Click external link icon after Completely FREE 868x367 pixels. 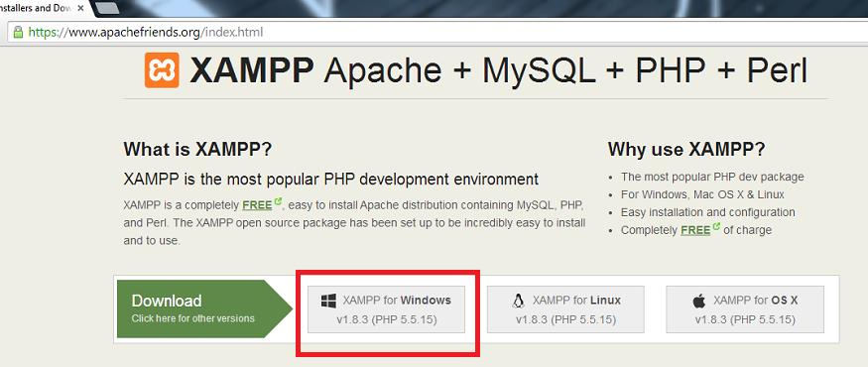tap(716, 226)
